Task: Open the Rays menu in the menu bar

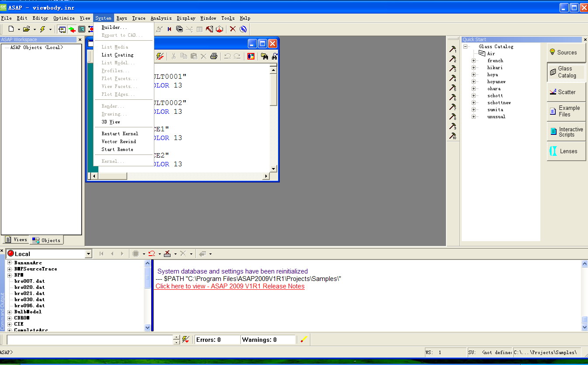Action: click(x=122, y=18)
